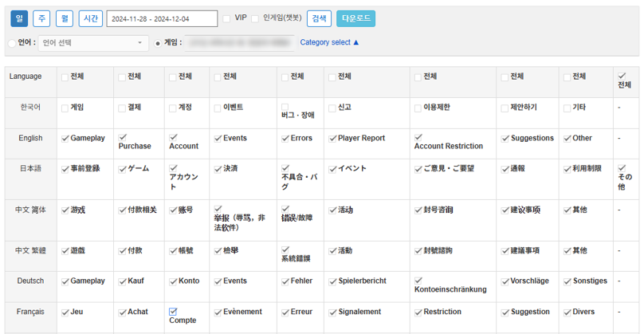Toggle the 인게임(챗봇) checkbox
The width and height of the screenshot is (644, 334).
(x=256, y=18)
